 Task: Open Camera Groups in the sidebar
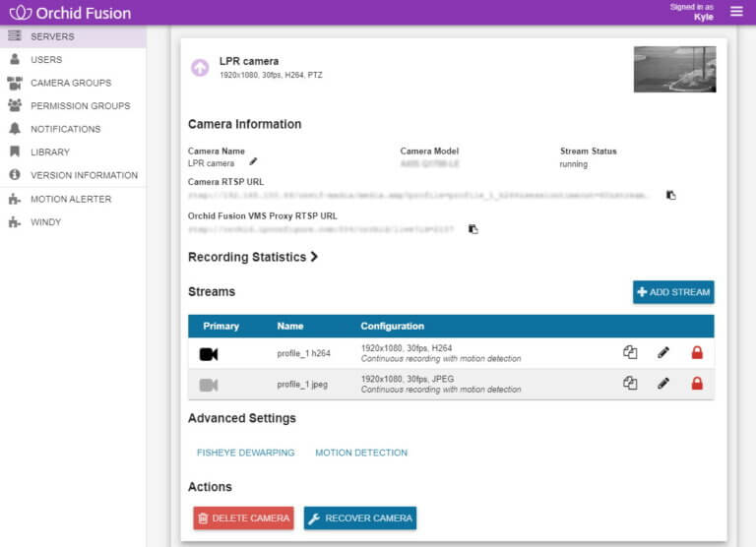click(x=73, y=83)
